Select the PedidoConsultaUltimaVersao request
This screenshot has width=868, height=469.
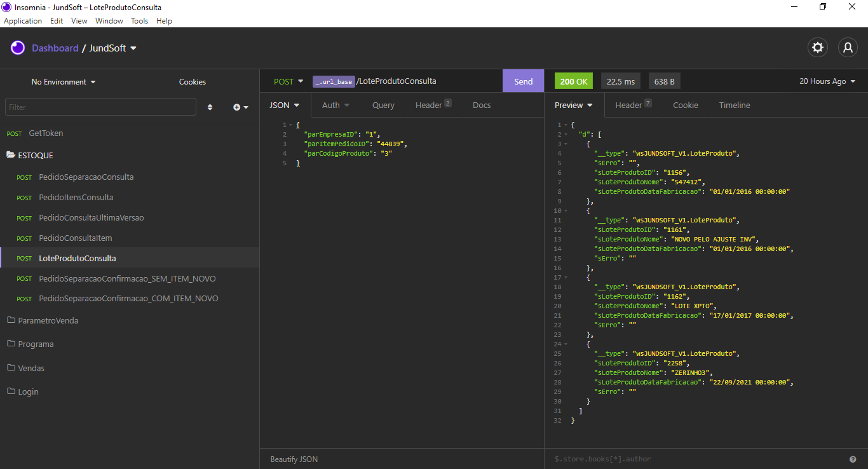130,217
